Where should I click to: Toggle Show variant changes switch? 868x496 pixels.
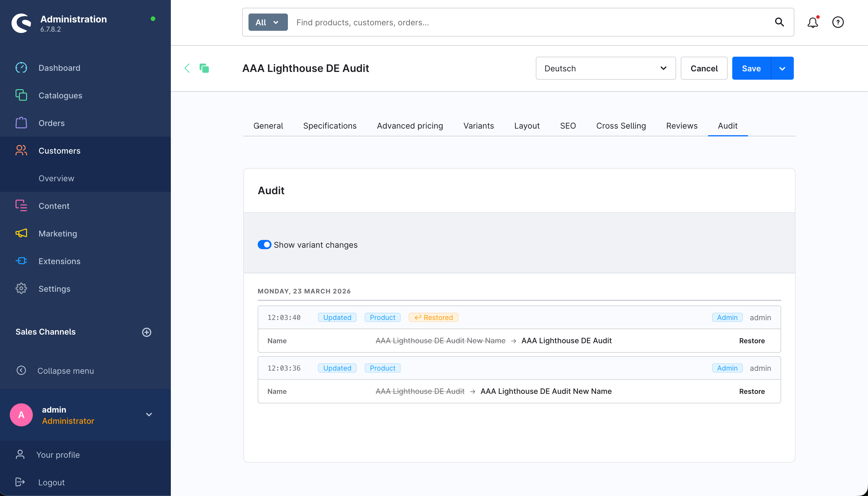coord(264,245)
